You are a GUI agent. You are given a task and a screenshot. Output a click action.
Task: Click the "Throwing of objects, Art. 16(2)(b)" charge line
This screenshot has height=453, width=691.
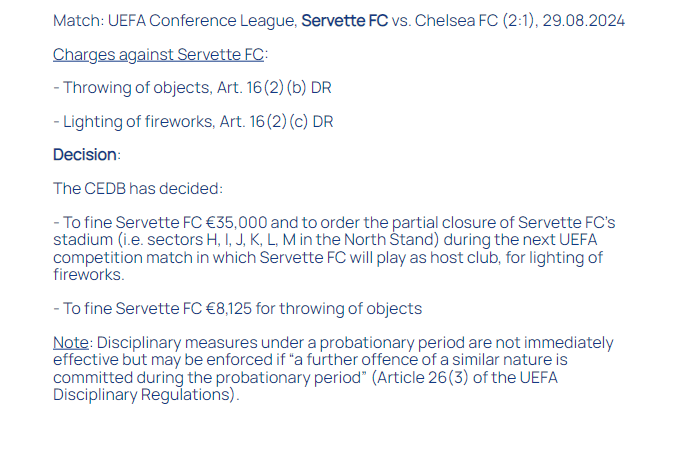pyautogui.click(x=192, y=88)
